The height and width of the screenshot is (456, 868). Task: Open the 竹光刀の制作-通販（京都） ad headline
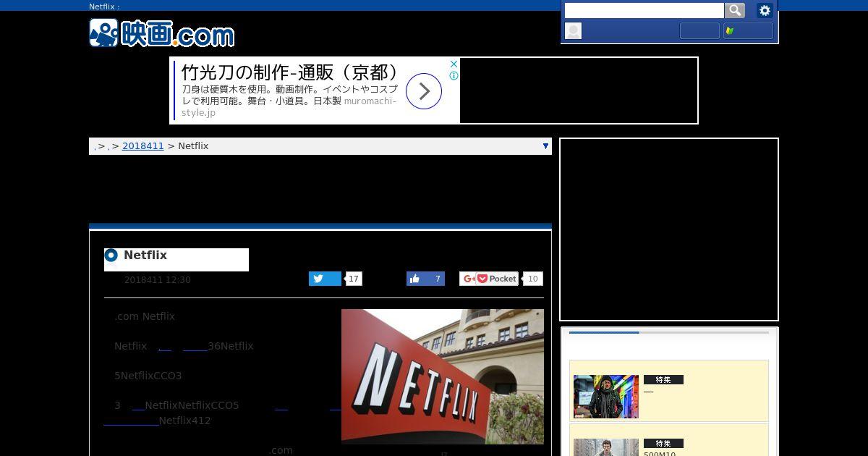tap(291, 72)
